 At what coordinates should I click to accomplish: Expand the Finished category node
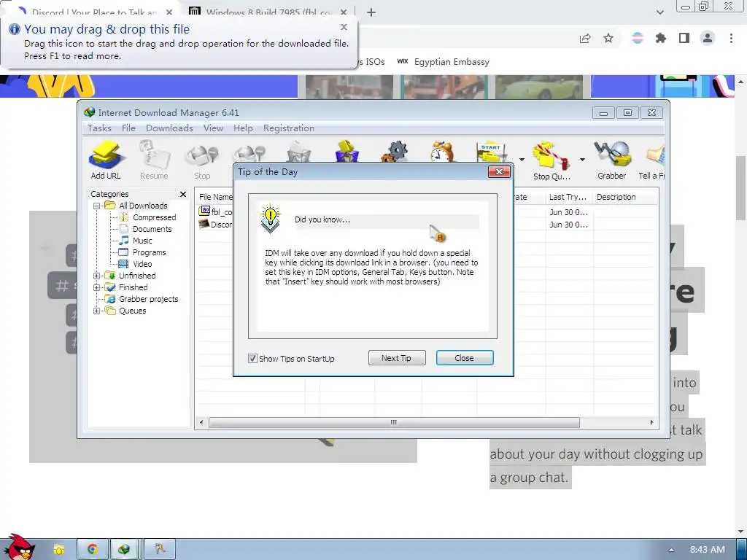(97, 287)
